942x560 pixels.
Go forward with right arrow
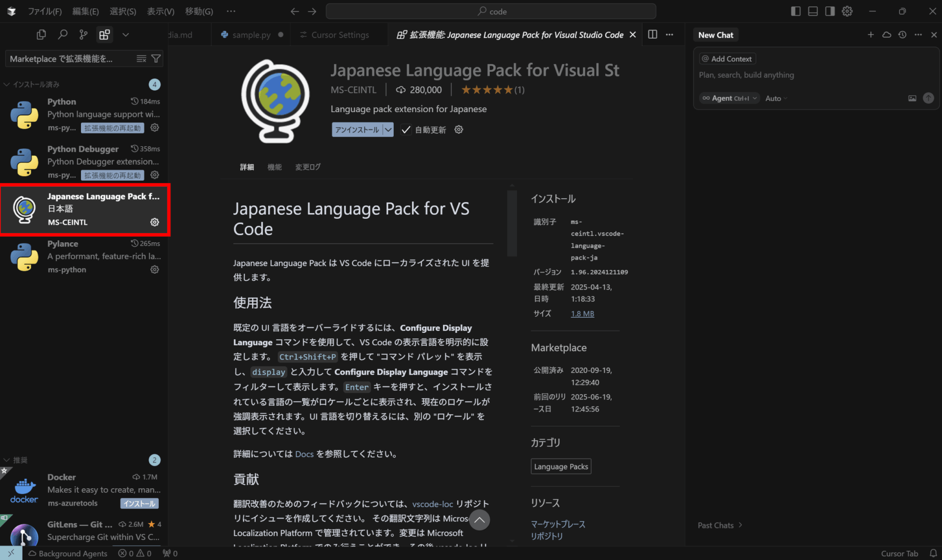[x=312, y=11]
